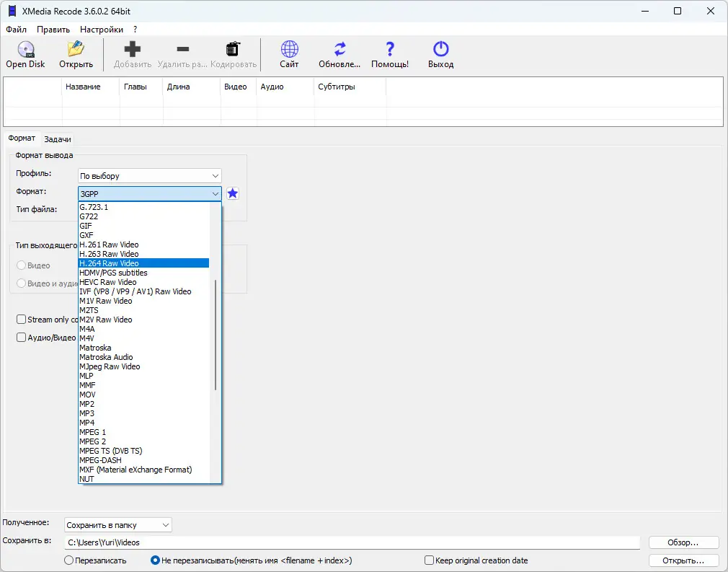Click the bottom Открыть... button
Viewport: 728px width, 572px height.
pyautogui.click(x=683, y=560)
